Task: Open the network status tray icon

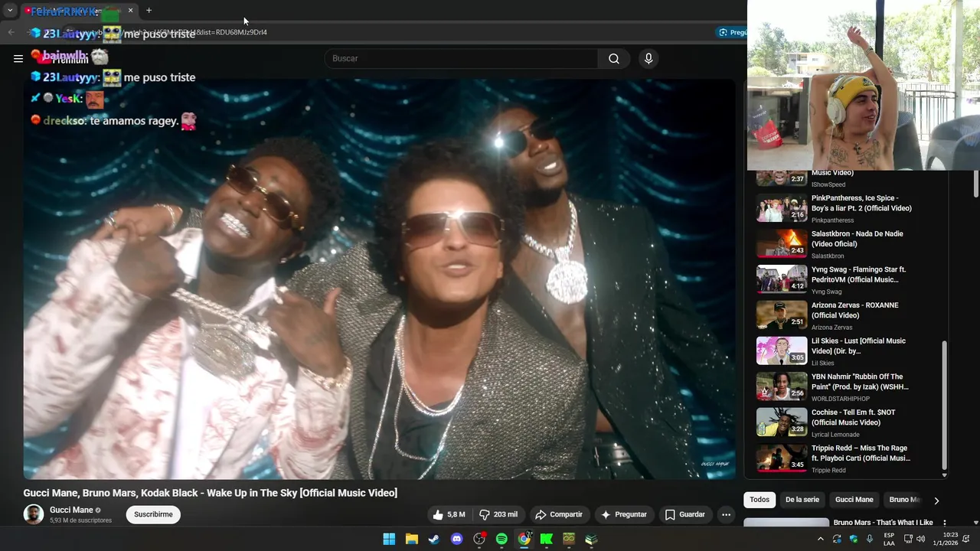Action: point(907,539)
